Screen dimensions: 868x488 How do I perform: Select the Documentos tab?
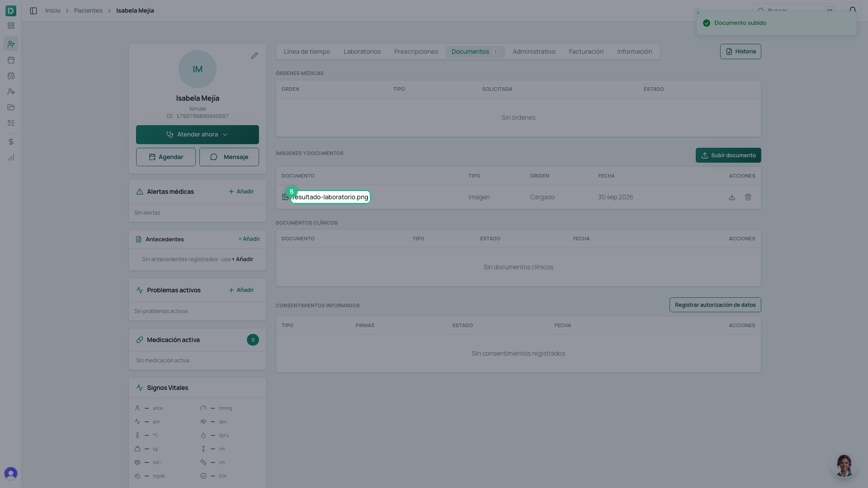(475, 52)
